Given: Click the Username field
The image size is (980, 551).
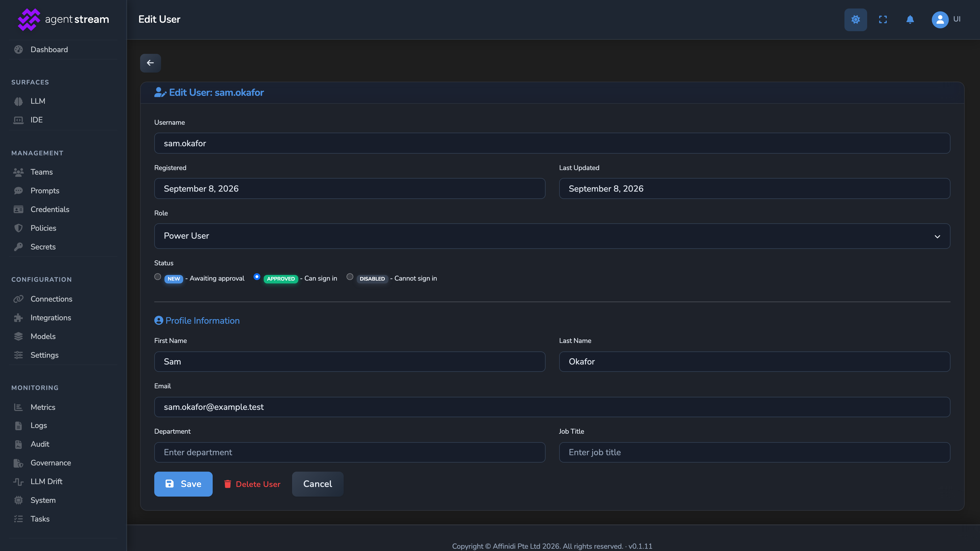Looking at the screenshot, I should coord(552,143).
